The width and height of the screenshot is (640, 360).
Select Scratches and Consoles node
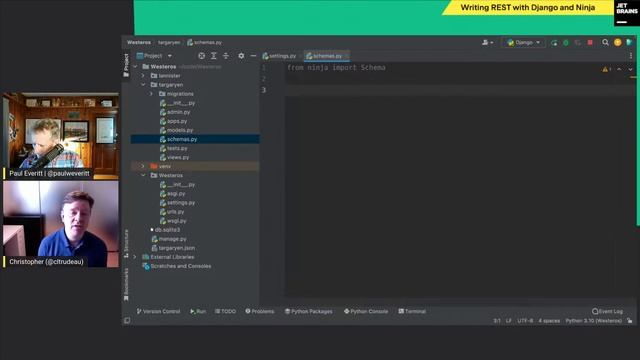click(x=177, y=266)
